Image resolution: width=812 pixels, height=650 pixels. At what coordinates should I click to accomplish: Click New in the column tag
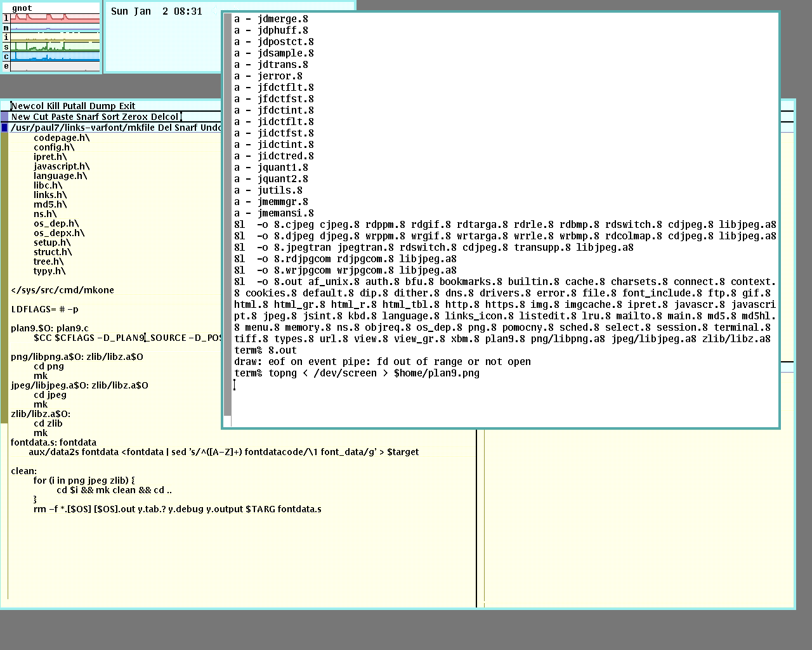click(x=20, y=117)
